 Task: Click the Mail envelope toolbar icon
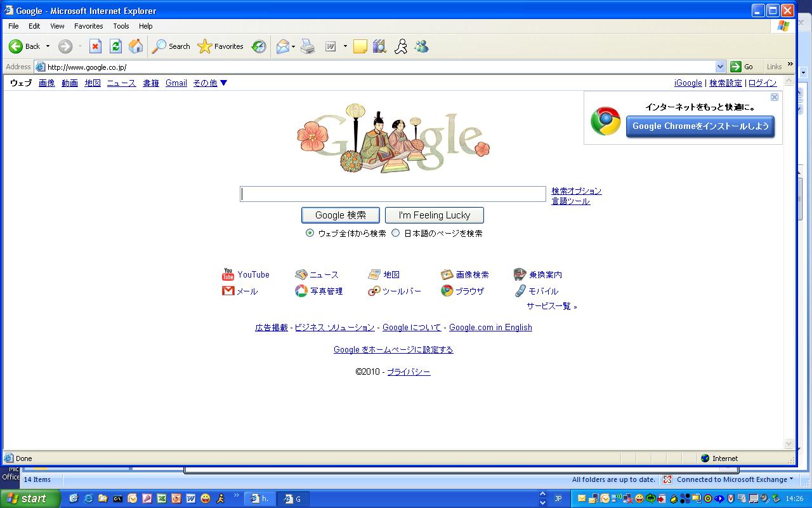tap(282, 46)
